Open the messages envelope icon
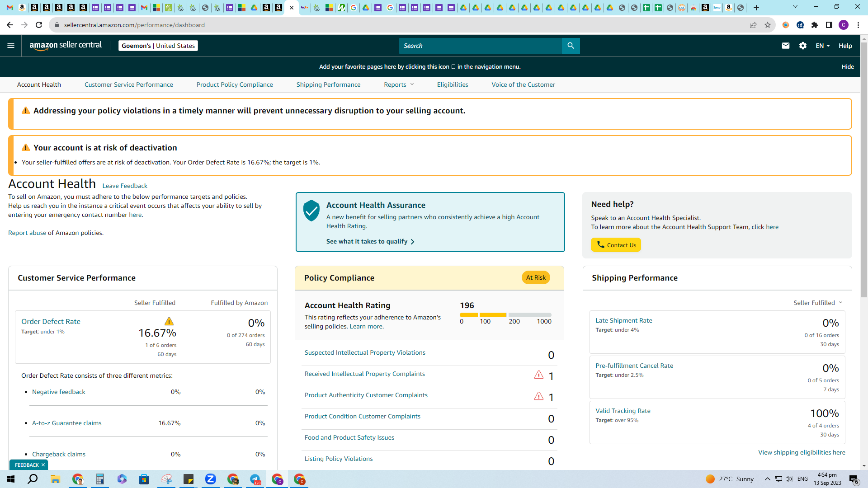Viewport: 868px width, 488px height. [786, 46]
